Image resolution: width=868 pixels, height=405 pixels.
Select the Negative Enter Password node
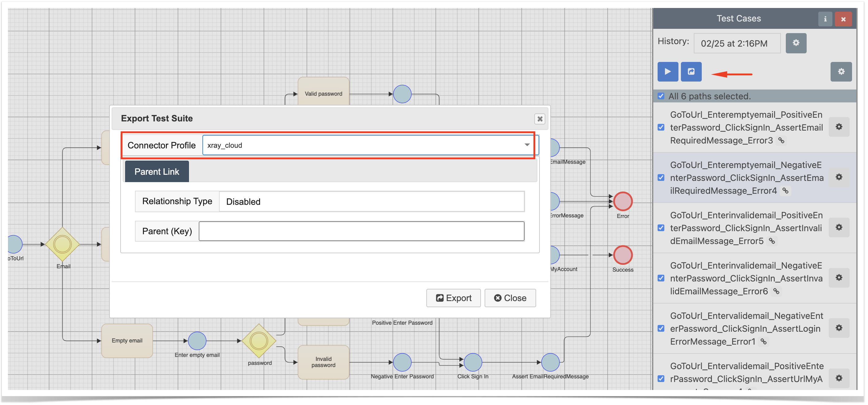click(402, 362)
